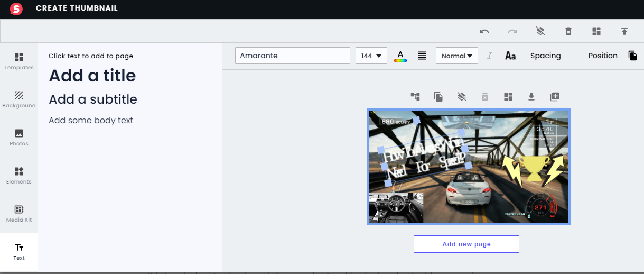The image size is (644, 274).
Task: Open the 144 font size dropdown
Action: click(x=371, y=56)
